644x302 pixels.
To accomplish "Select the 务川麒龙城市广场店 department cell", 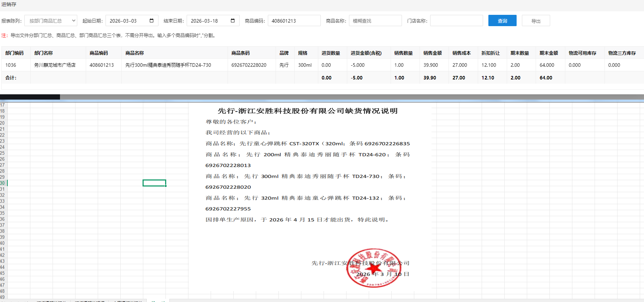I will click(x=55, y=65).
